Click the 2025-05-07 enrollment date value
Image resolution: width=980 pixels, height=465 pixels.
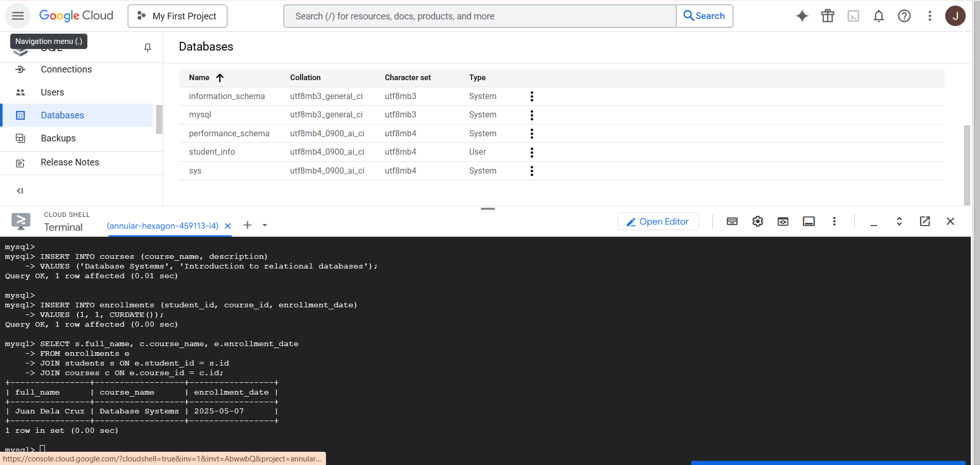(x=219, y=411)
